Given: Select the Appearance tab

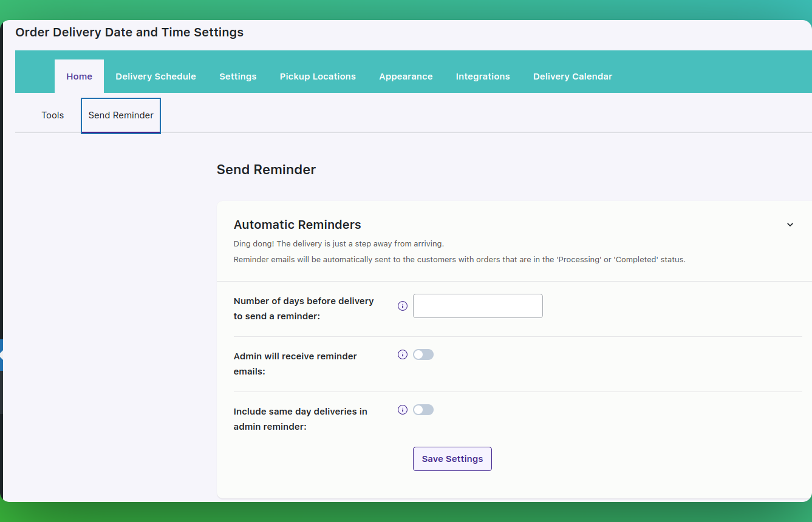Looking at the screenshot, I should click(x=406, y=76).
